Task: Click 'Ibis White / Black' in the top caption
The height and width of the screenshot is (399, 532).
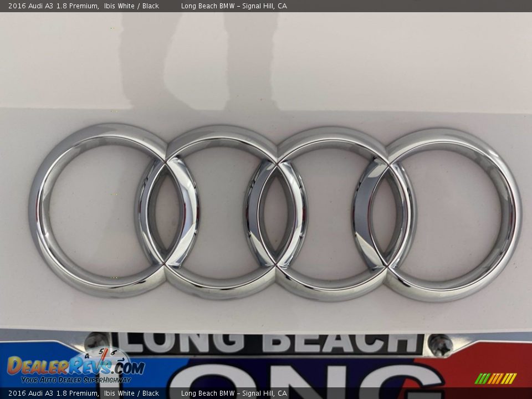Action: point(131,6)
